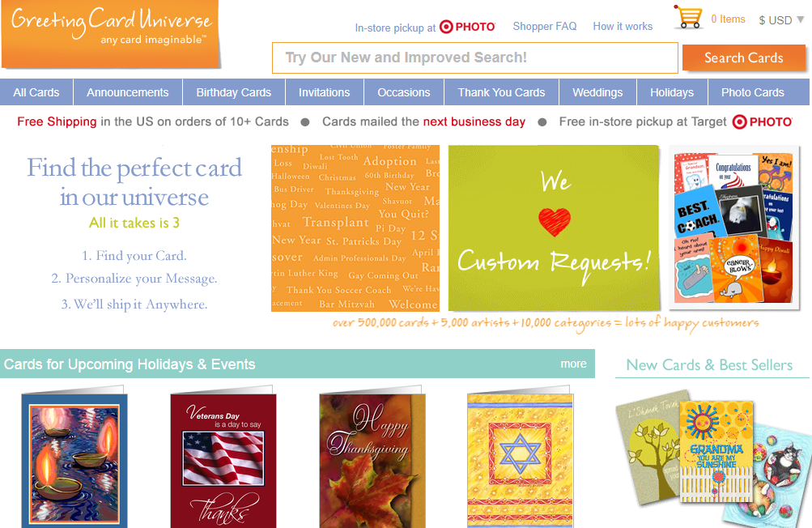The height and width of the screenshot is (528, 812).
Task: Click the red heart on Custom Requests banner
Action: [554, 222]
